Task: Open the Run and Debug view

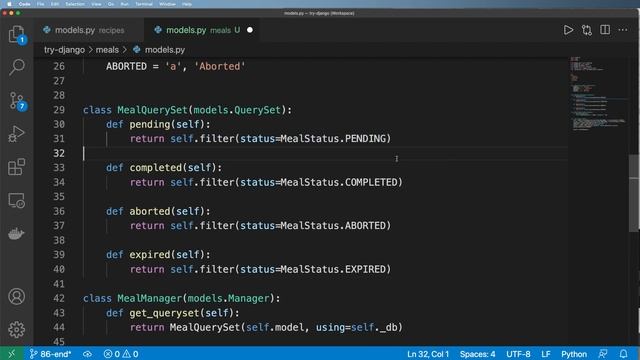Action: coord(16,134)
